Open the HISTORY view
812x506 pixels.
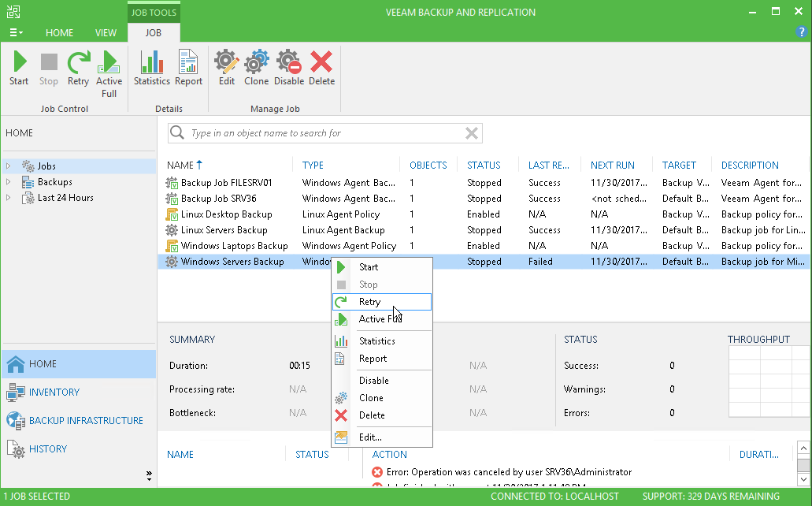48,449
